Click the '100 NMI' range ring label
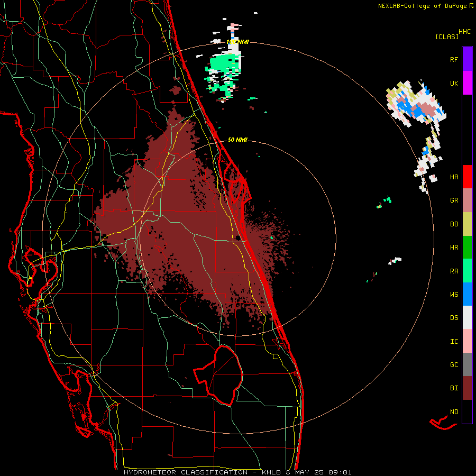The height and width of the screenshot is (476, 476). click(237, 42)
